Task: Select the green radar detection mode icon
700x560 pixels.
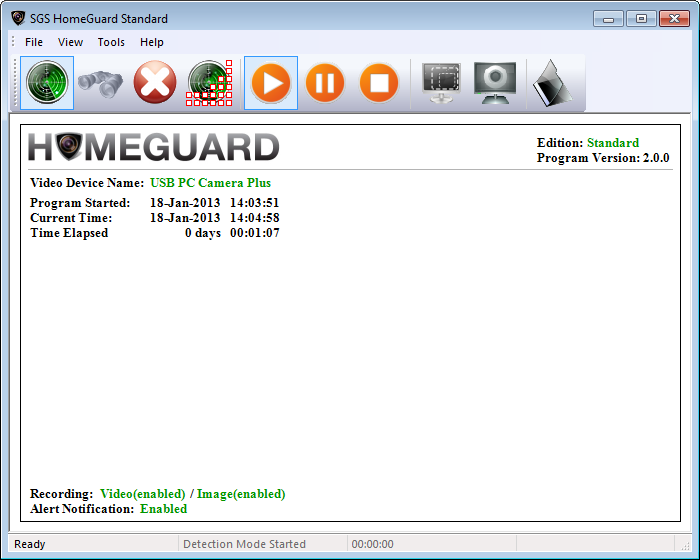Action: tap(47, 83)
